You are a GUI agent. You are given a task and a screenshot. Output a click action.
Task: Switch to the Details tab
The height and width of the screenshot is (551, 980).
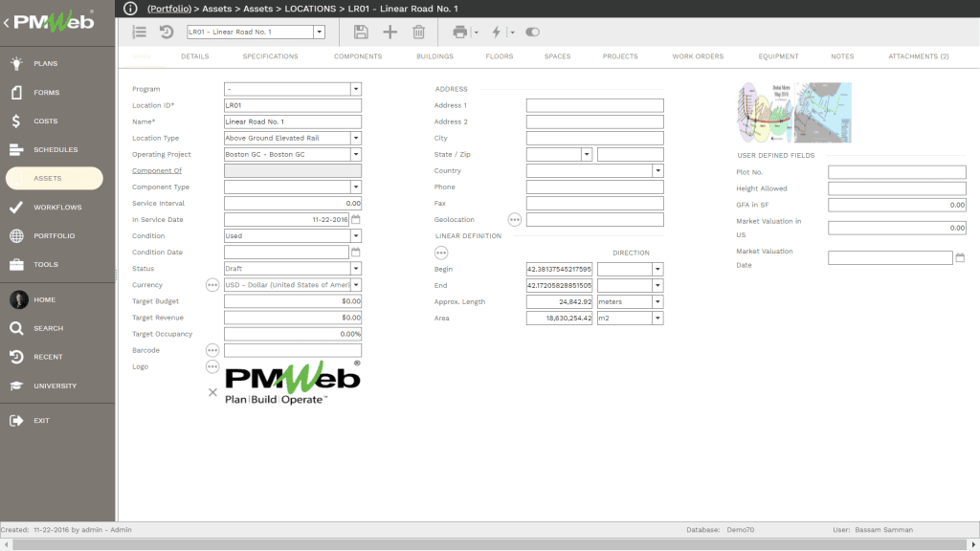[195, 56]
